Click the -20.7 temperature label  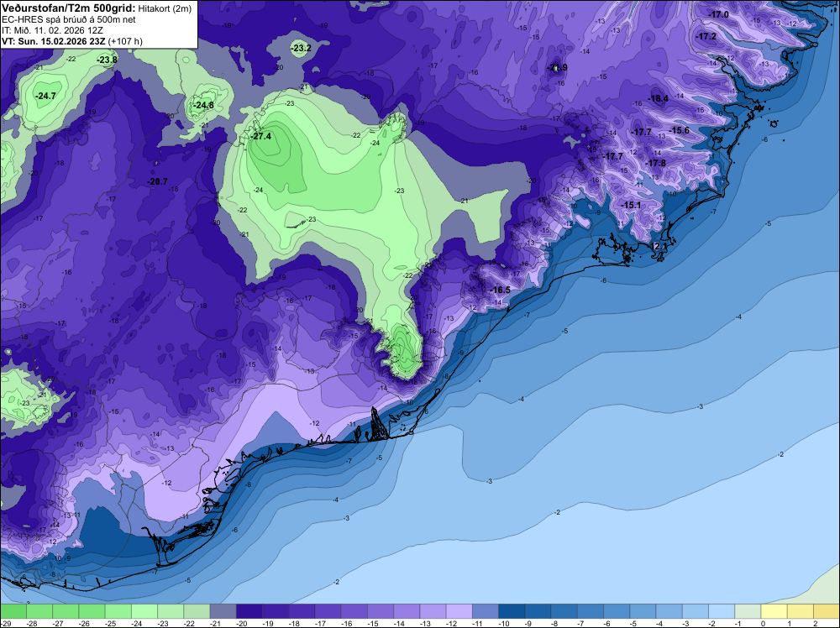point(158,182)
